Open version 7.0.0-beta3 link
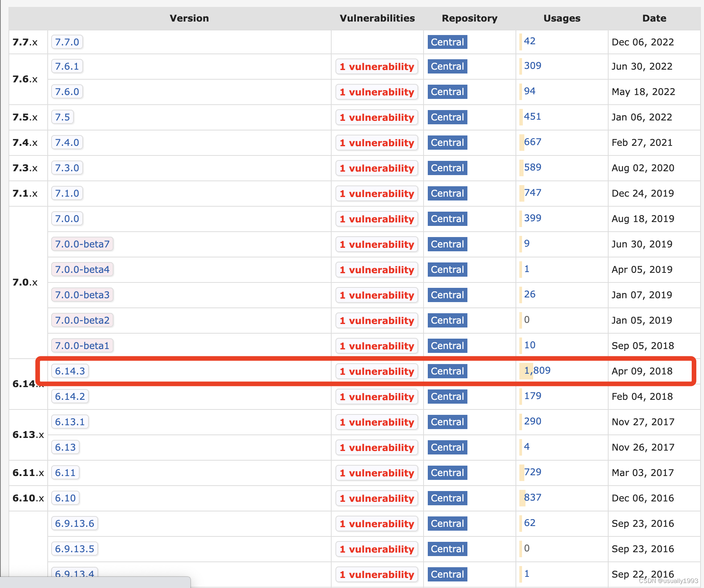 point(82,295)
